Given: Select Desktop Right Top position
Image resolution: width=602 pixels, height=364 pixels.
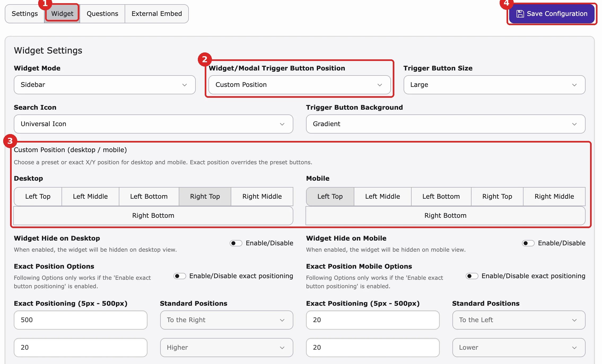Looking at the screenshot, I should point(205,197).
